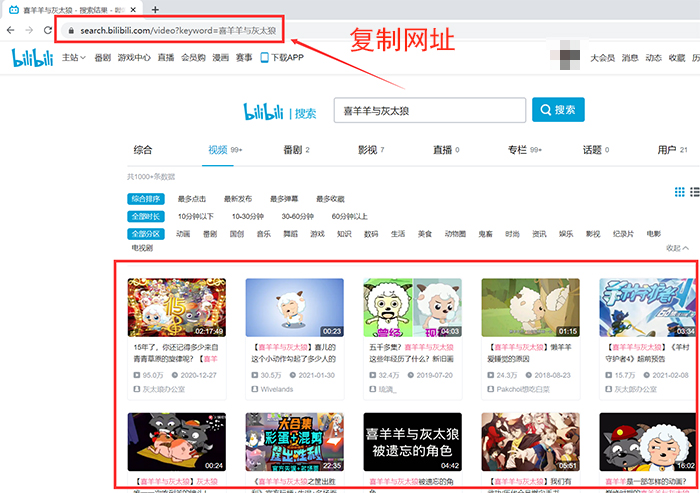Image resolution: width=700 pixels, height=493 pixels.
Task: Open a new browser tab
Action: point(155,9)
